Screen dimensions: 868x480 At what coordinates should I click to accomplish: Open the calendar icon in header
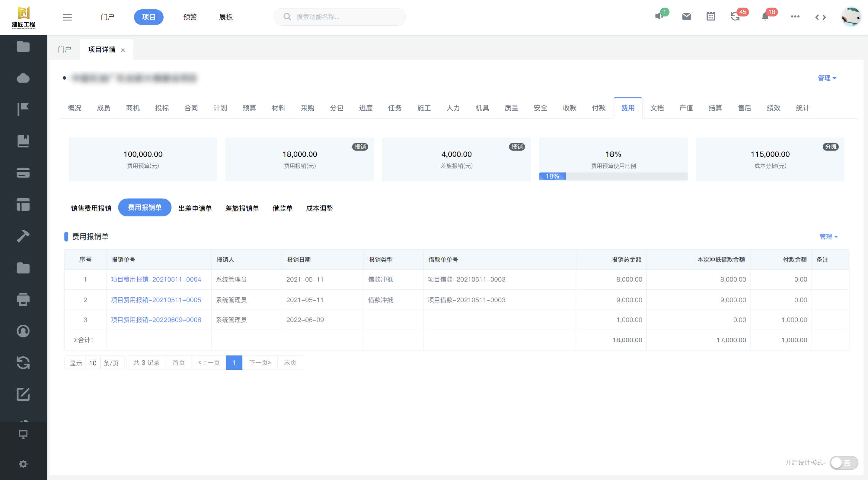click(x=711, y=17)
